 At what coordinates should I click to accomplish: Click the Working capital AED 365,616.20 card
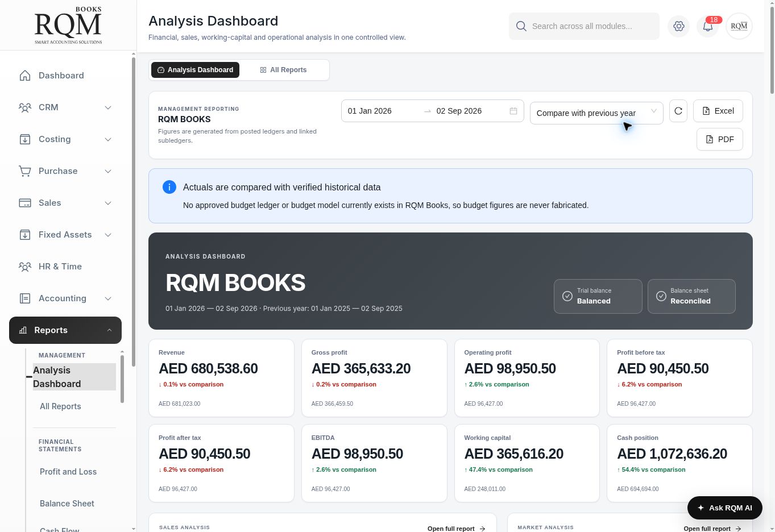(x=527, y=463)
